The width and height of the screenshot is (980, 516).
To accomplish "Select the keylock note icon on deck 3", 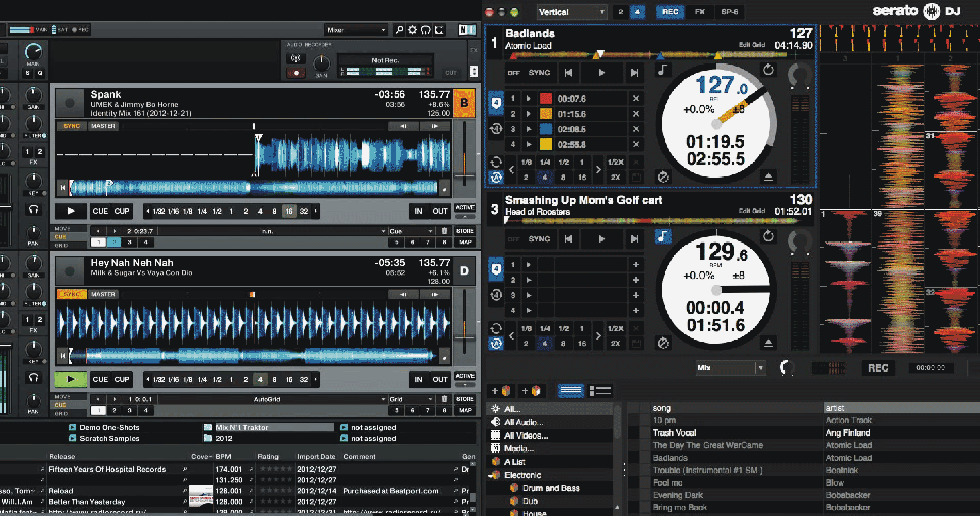I will [663, 236].
